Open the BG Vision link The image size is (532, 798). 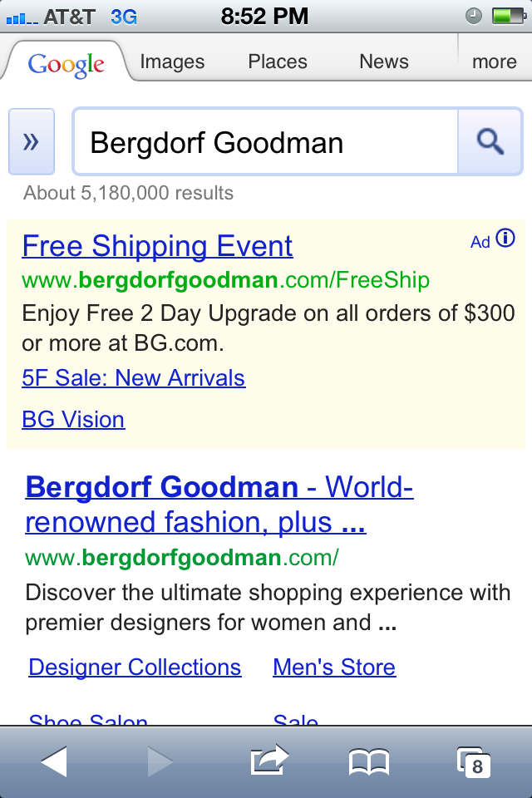click(x=73, y=419)
